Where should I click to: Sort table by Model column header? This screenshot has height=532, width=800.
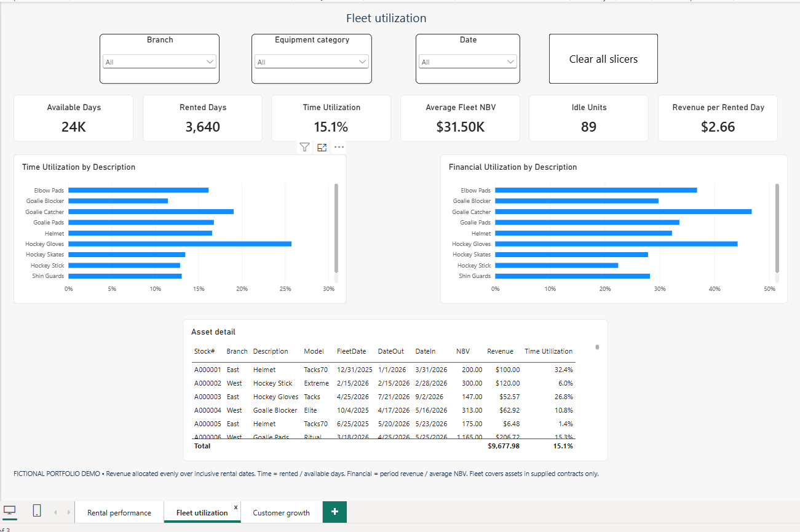[314, 351]
